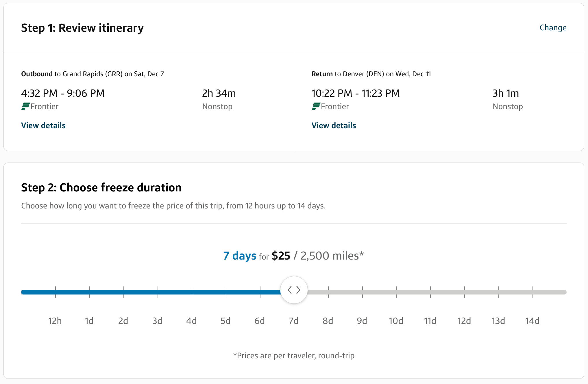The height and width of the screenshot is (384, 588).
Task: Pick the 4d tick on slider
Action: coord(192,292)
